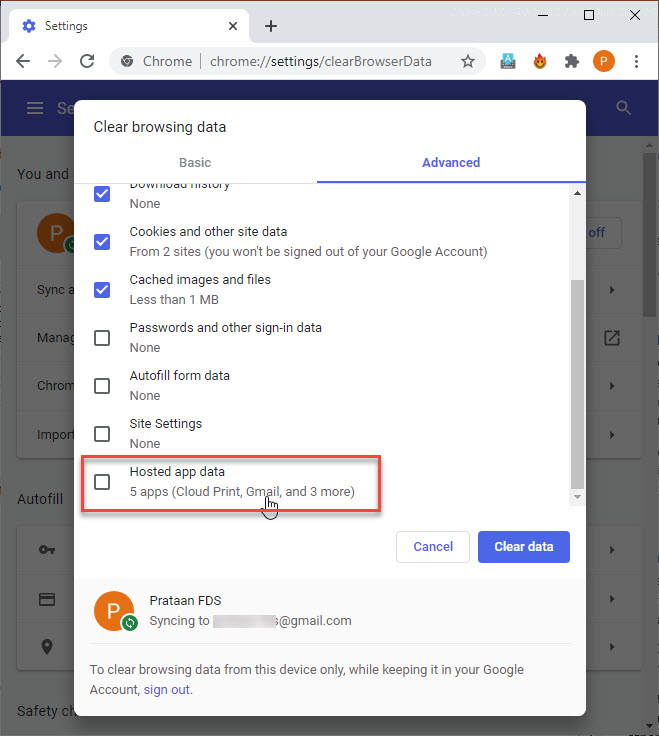Go back to the previous page
The image size is (659, 736).
[23, 61]
